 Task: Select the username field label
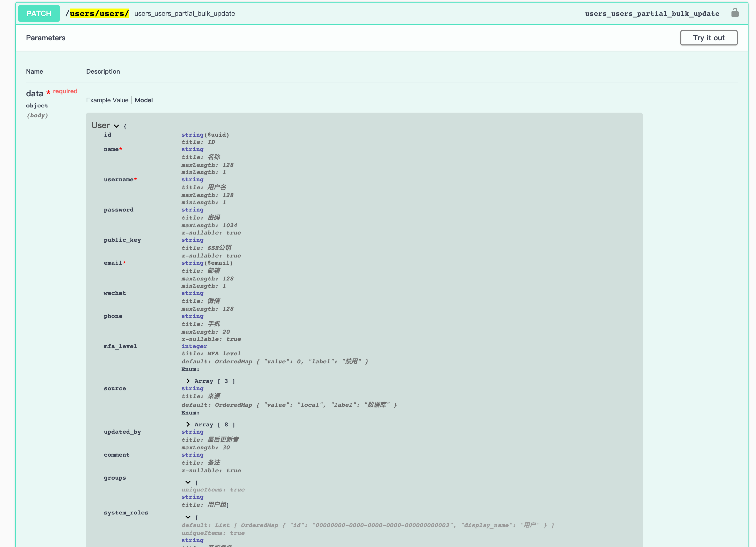tap(119, 179)
